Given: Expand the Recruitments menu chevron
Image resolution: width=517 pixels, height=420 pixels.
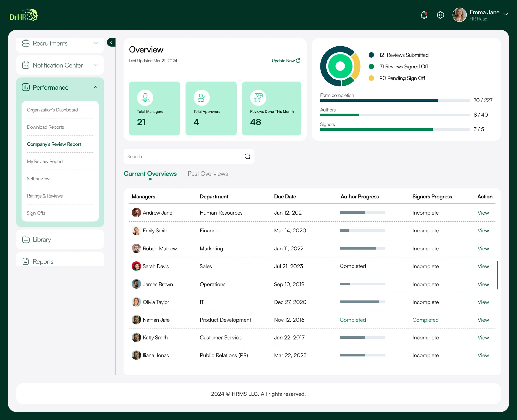Looking at the screenshot, I should [96, 43].
